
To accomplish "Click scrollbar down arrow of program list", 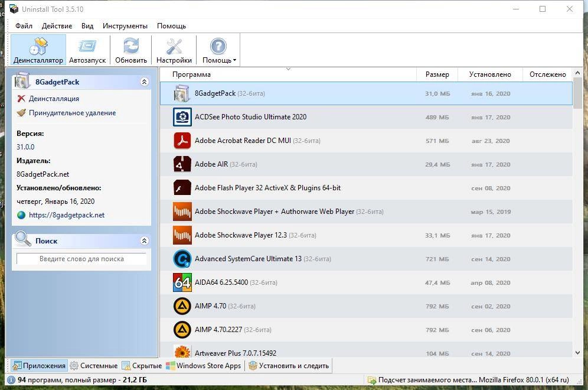I will pyautogui.click(x=577, y=353).
